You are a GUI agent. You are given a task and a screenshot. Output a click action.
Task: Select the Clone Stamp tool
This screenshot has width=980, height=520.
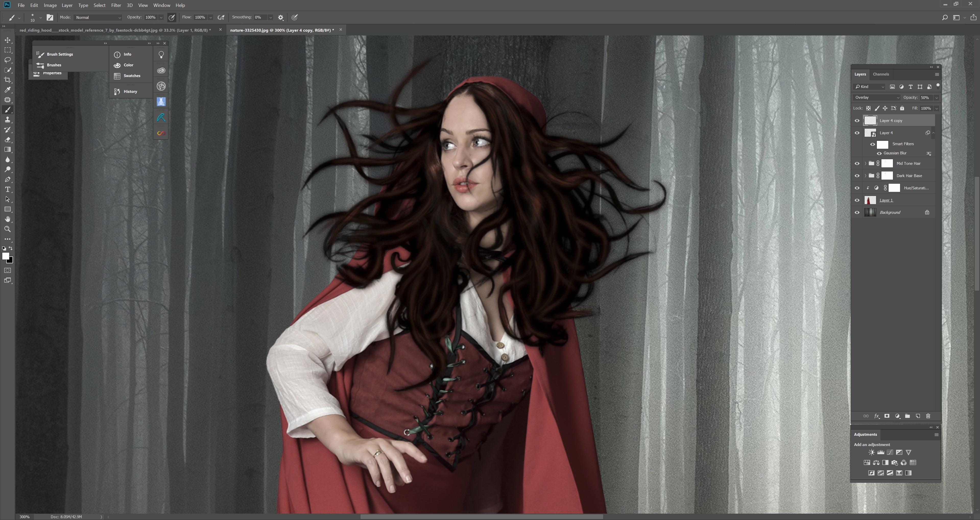pos(8,120)
